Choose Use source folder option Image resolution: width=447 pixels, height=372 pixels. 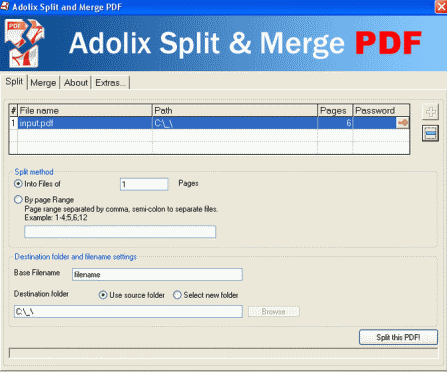(x=103, y=295)
